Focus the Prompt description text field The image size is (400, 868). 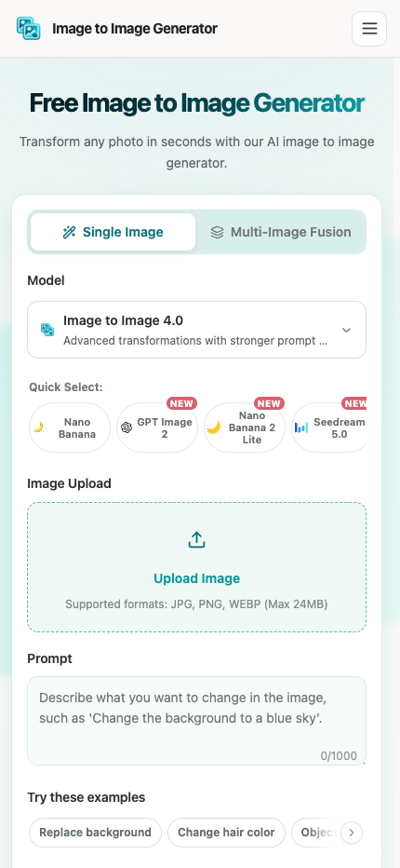point(196,721)
